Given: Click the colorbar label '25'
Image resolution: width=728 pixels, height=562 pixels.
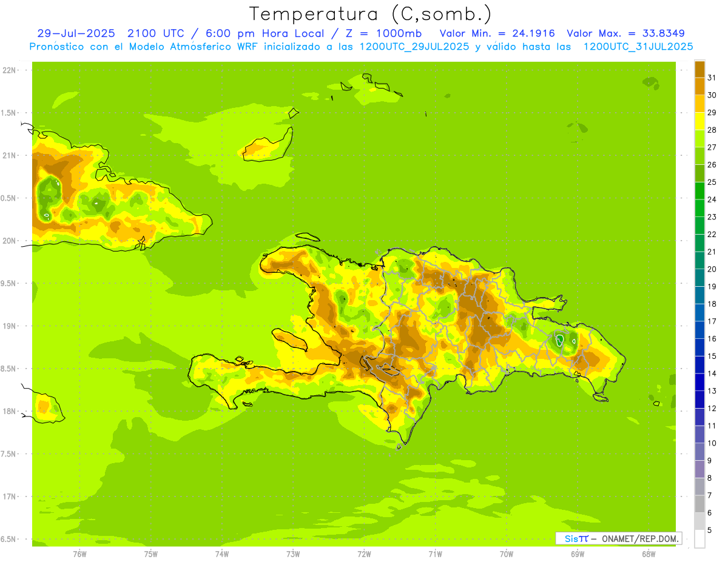Looking at the screenshot, I should (x=712, y=182).
